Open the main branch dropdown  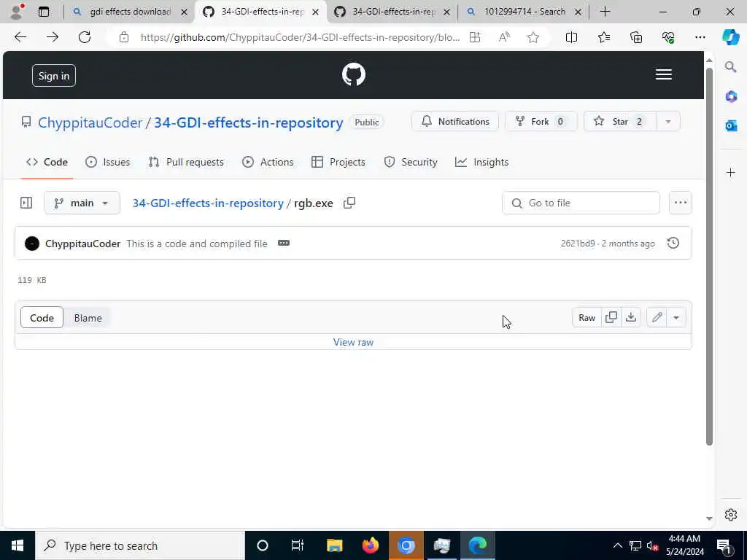[82, 203]
